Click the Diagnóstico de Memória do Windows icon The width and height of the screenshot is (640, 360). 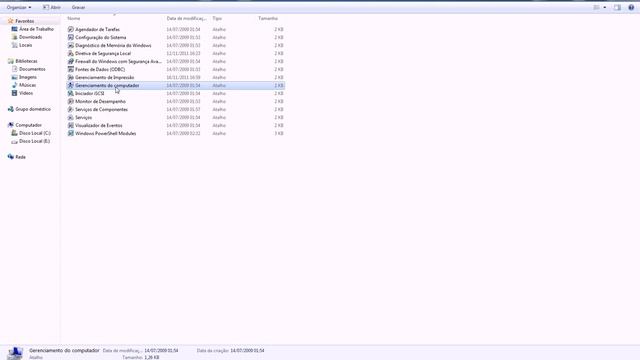click(71, 45)
